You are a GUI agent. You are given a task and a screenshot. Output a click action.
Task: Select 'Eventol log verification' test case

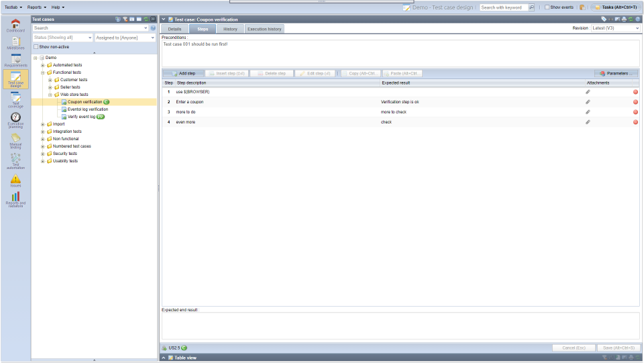point(88,109)
